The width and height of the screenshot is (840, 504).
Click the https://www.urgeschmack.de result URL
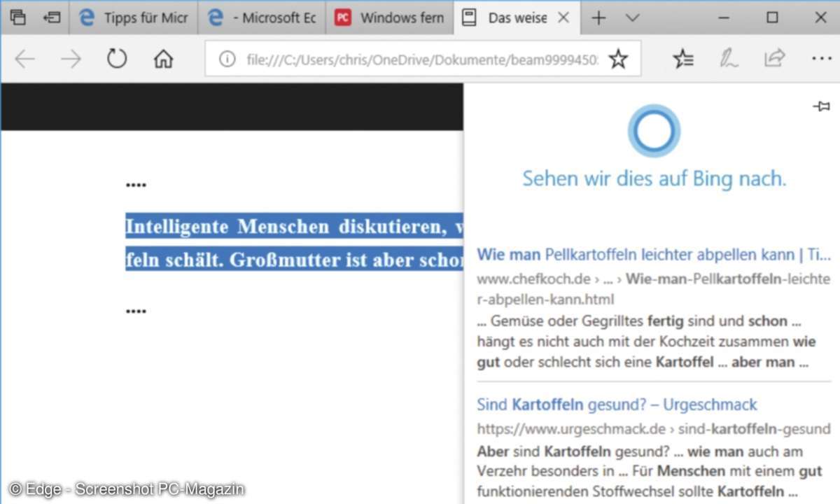pos(654,428)
